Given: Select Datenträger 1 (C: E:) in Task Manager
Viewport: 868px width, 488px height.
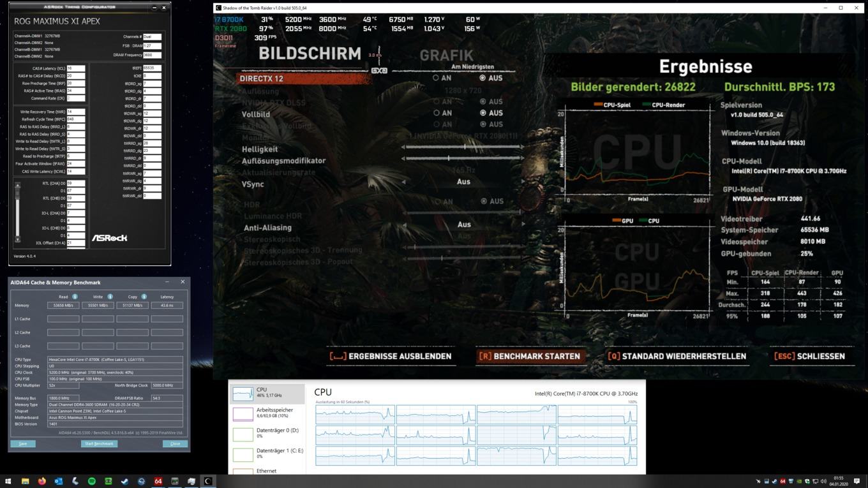Looking at the screenshot, I should click(267, 454).
